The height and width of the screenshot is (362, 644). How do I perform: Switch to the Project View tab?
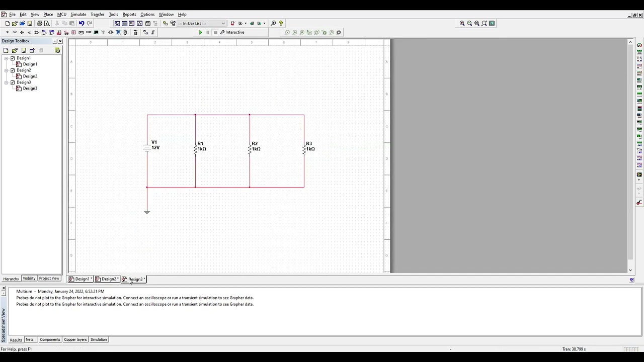click(49, 279)
